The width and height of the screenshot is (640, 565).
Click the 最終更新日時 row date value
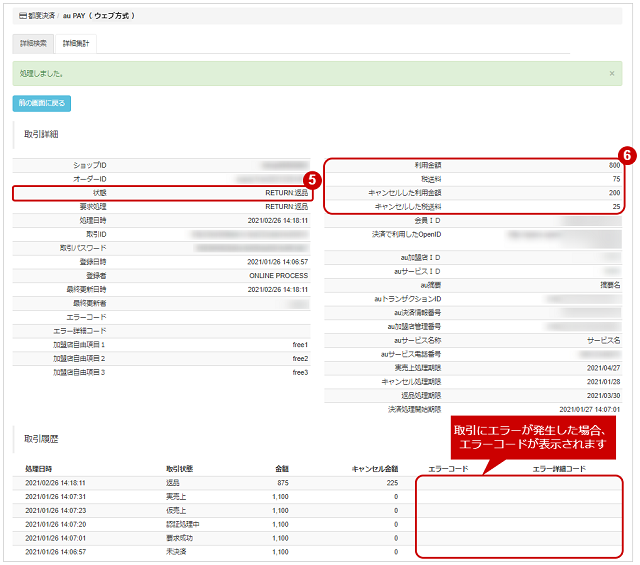click(x=278, y=289)
